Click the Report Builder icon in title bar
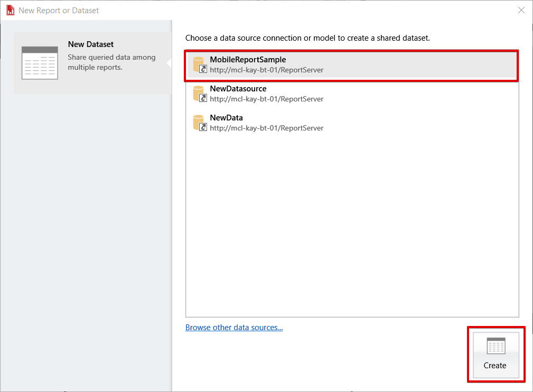This screenshot has width=533, height=392. pyautogui.click(x=10, y=10)
